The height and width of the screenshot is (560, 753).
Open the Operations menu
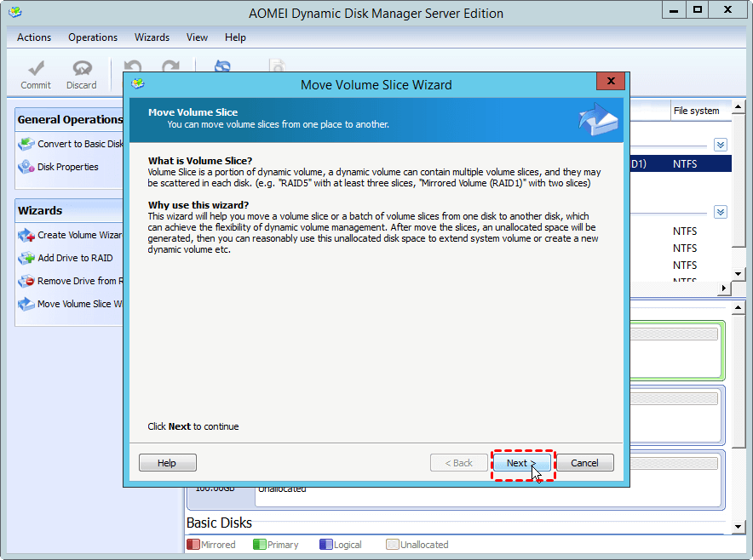coord(93,37)
